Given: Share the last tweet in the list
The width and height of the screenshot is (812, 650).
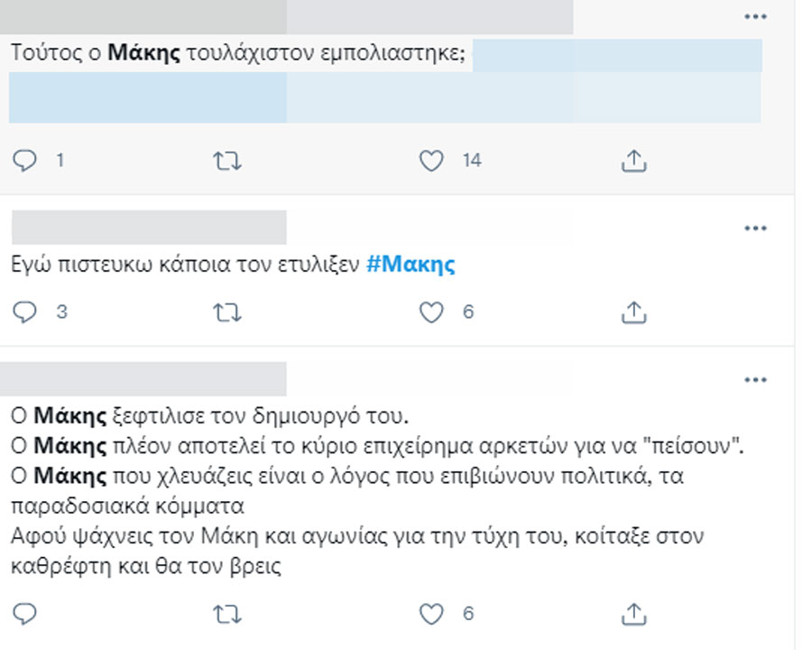Looking at the screenshot, I should pos(634,614).
